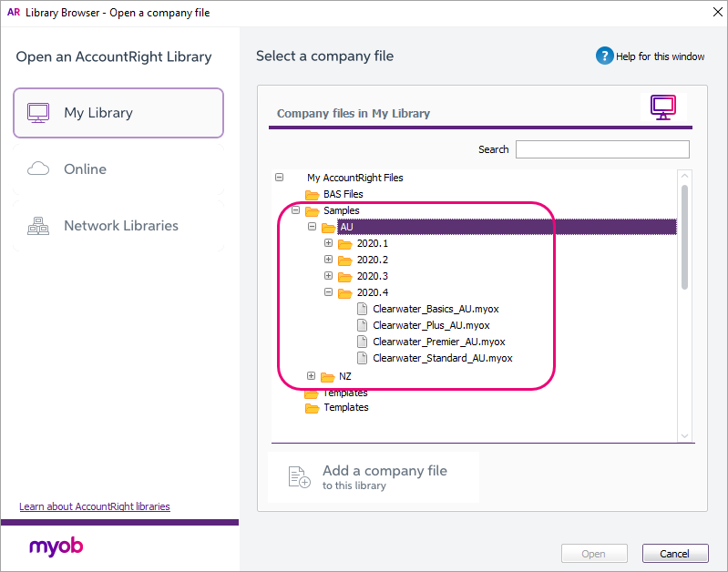Switch to Network Libraries tab
The width and height of the screenshot is (728, 572).
coord(119,226)
